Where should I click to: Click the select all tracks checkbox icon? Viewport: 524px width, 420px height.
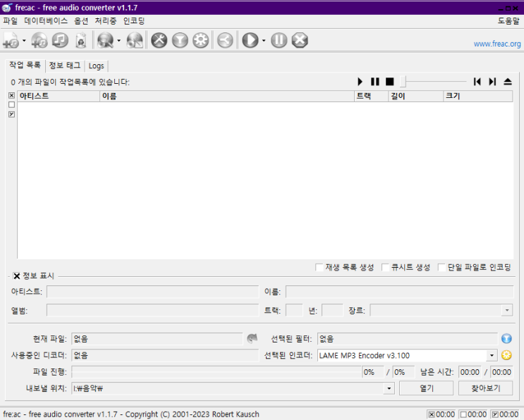pos(12,95)
